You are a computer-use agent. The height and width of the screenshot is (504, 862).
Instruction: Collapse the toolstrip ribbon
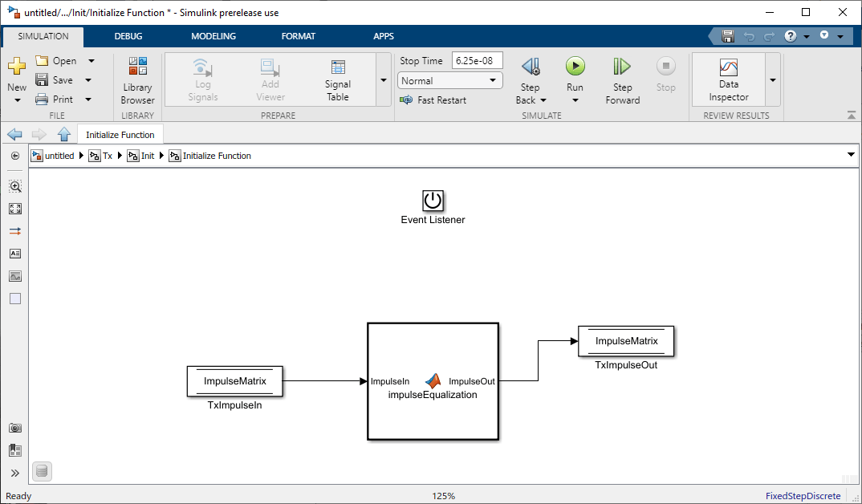click(851, 115)
